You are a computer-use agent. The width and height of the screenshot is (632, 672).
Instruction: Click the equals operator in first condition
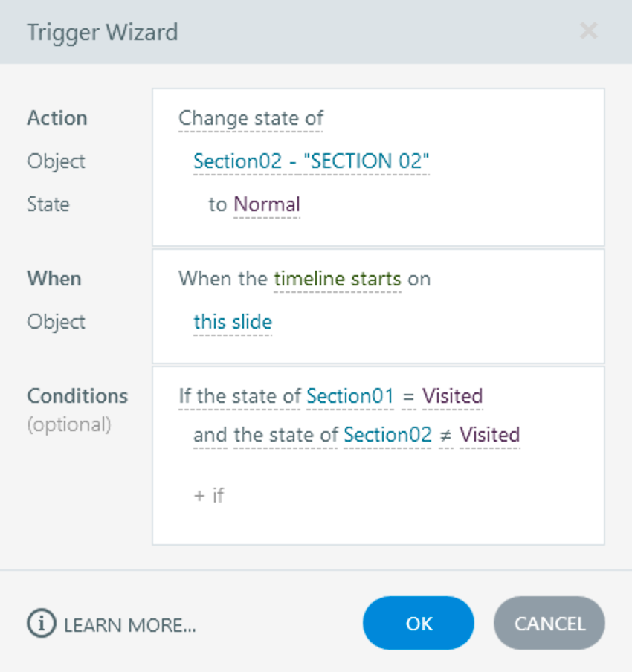(x=408, y=397)
